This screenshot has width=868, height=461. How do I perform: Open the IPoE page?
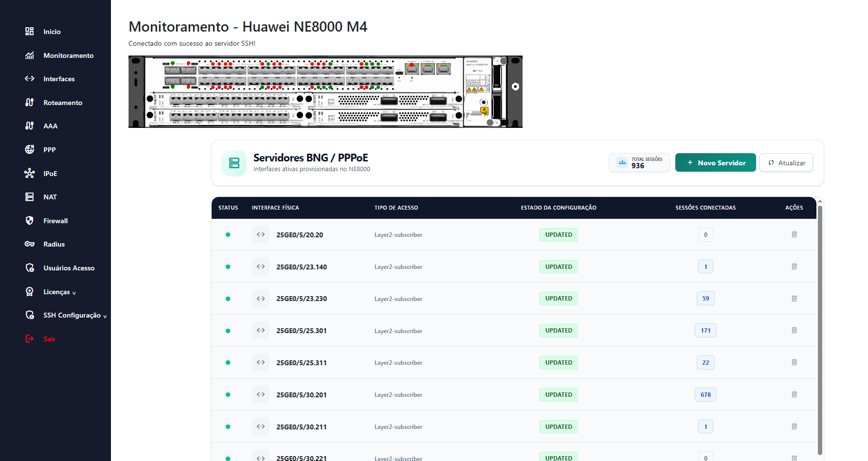coord(50,174)
